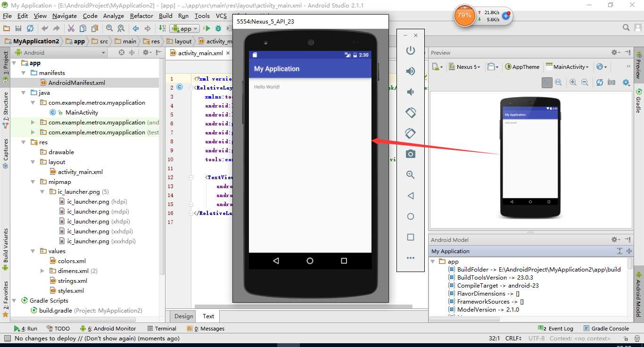Refresh the layout Preview
644x347 pixels.
(x=599, y=83)
